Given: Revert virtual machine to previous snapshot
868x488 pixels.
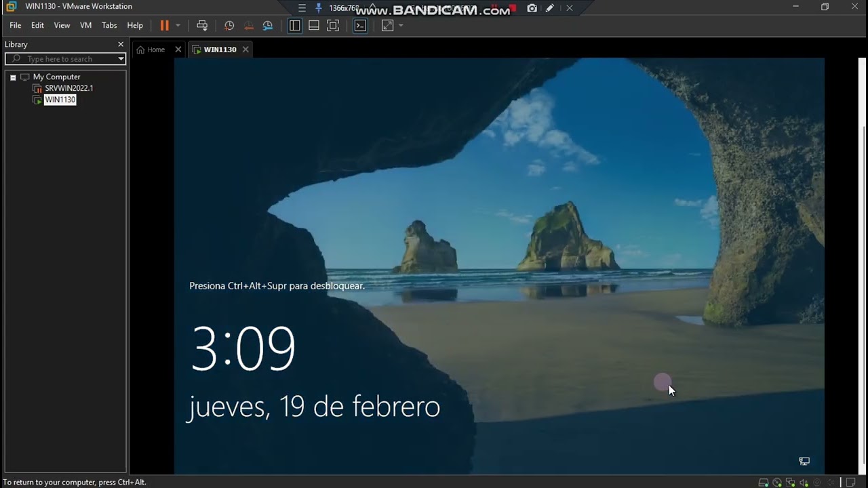Looking at the screenshot, I should point(249,25).
